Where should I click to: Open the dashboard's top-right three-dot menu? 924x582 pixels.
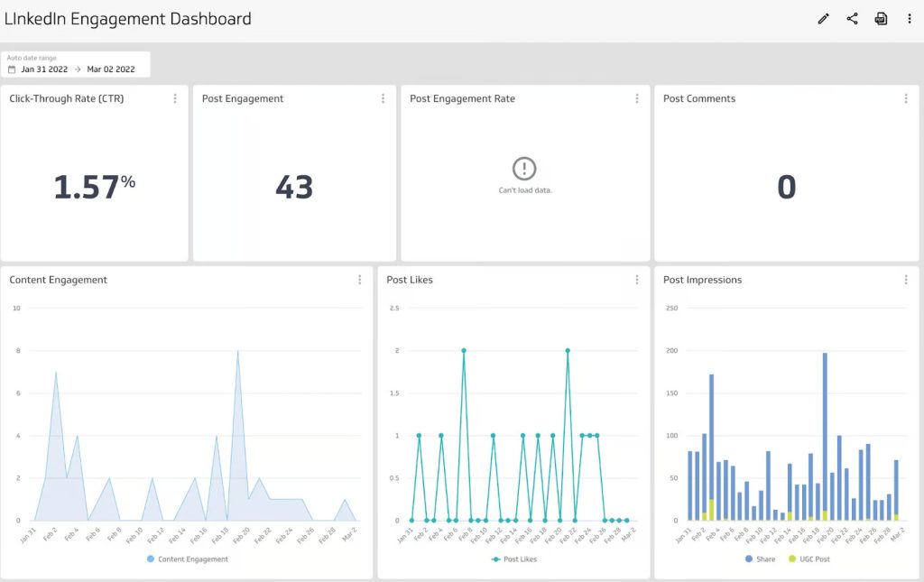[909, 19]
